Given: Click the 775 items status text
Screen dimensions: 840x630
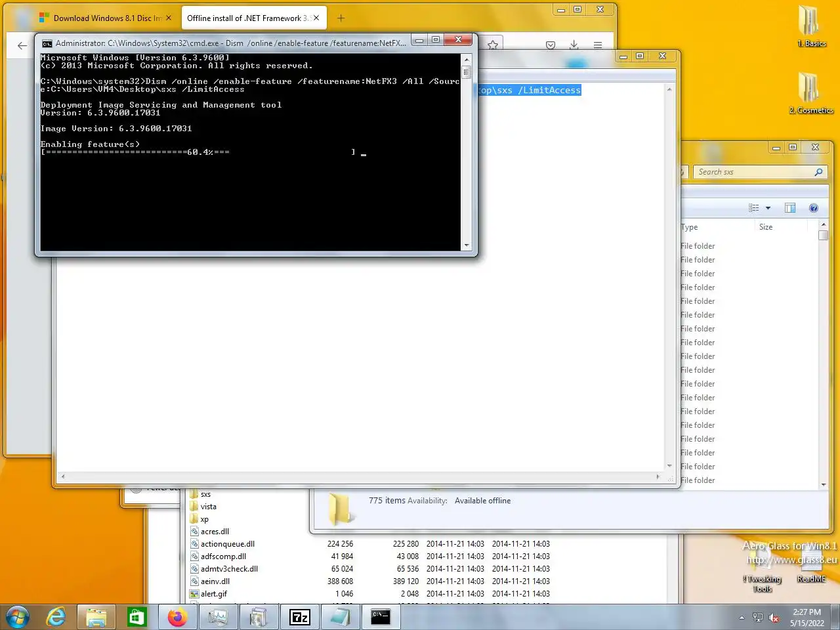Looking at the screenshot, I should tap(387, 501).
